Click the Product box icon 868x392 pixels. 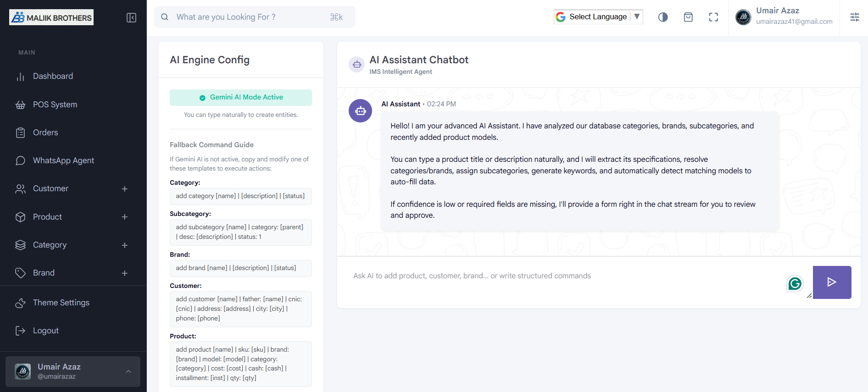point(20,217)
